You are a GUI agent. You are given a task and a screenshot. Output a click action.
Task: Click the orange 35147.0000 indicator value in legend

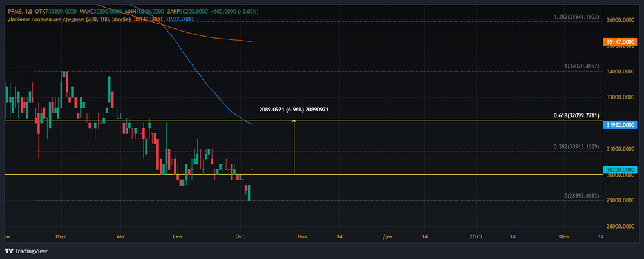148,19
